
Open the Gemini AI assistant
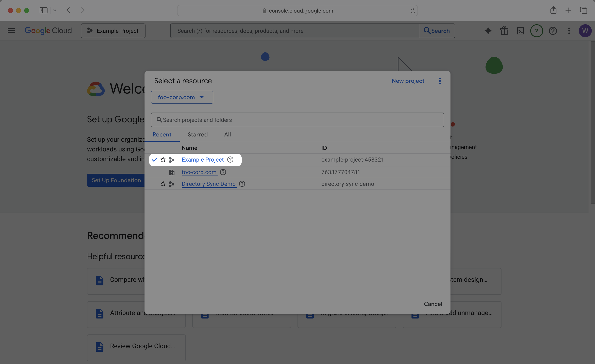[488, 31]
